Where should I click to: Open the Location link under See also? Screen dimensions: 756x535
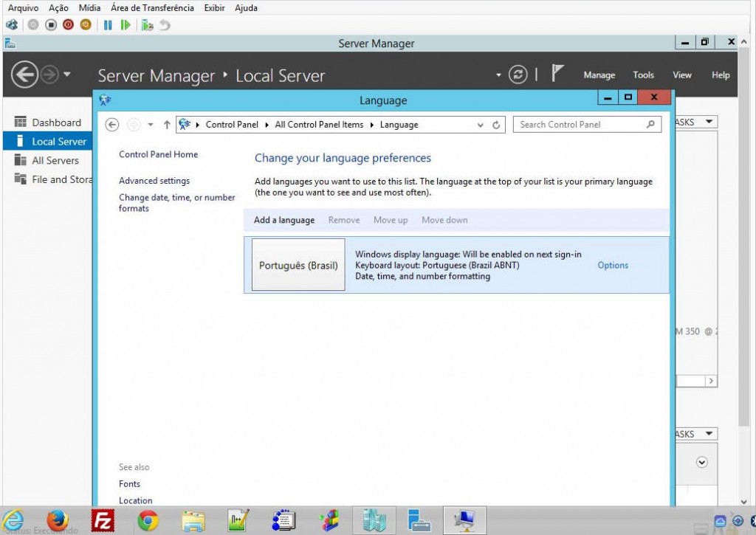136,501
